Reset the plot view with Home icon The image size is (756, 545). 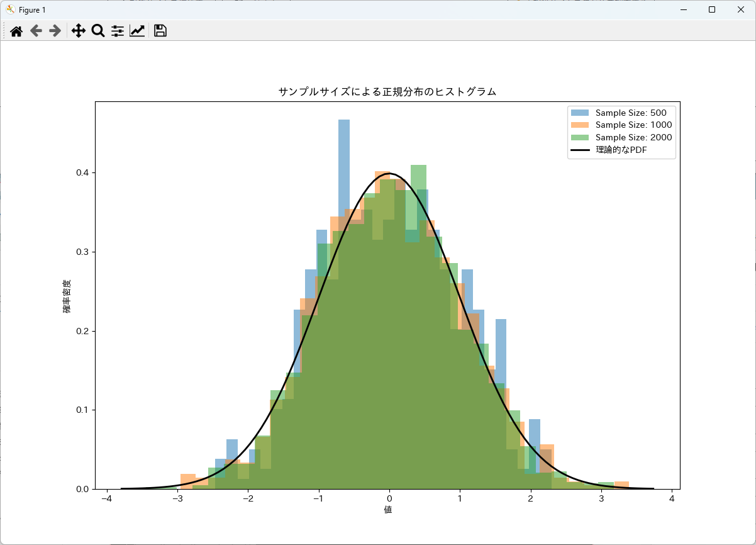point(16,31)
